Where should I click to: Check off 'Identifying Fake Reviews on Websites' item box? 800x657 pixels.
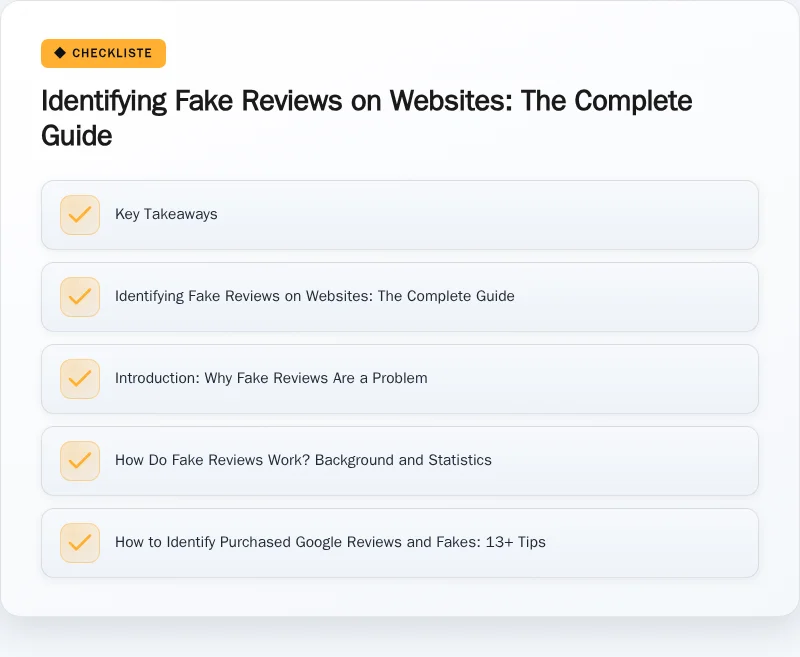click(80, 297)
